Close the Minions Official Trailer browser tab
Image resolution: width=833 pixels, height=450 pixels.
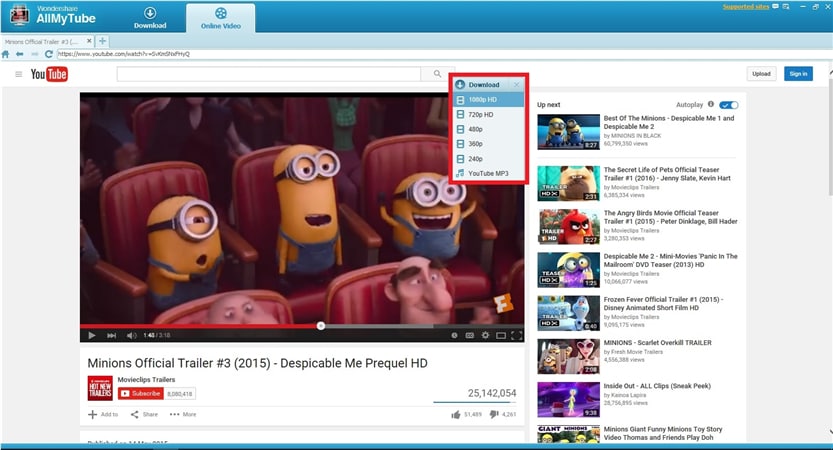(x=89, y=41)
